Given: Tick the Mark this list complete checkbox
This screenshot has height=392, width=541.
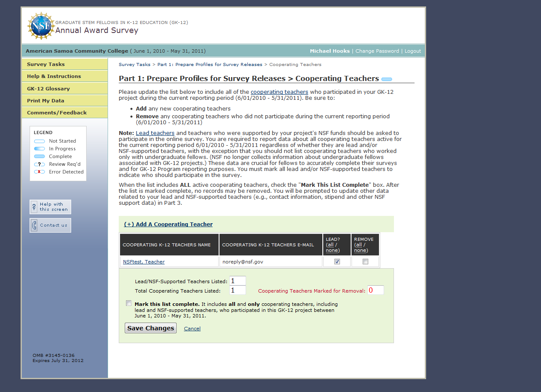Looking at the screenshot, I should pos(129,303).
